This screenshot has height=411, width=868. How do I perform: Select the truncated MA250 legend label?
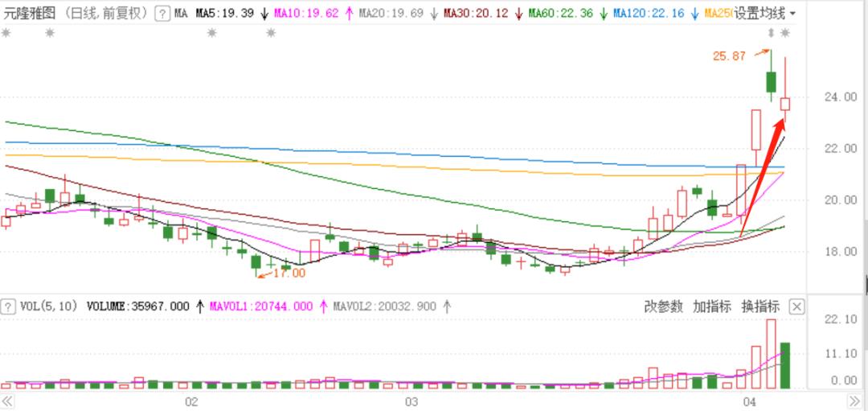pyautogui.click(x=719, y=14)
